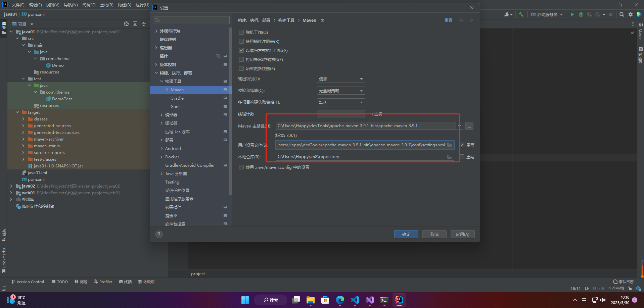Viewport: 644px width, 308px height.
Task: Click the settings tree vertical scrollbar
Action: click(230, 111)
